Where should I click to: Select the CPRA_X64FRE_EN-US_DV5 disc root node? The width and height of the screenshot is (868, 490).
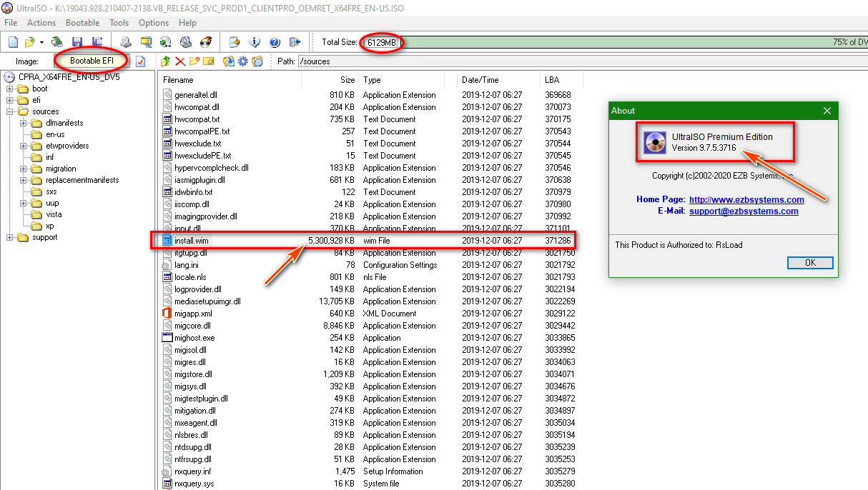click(x=69, y=77)
